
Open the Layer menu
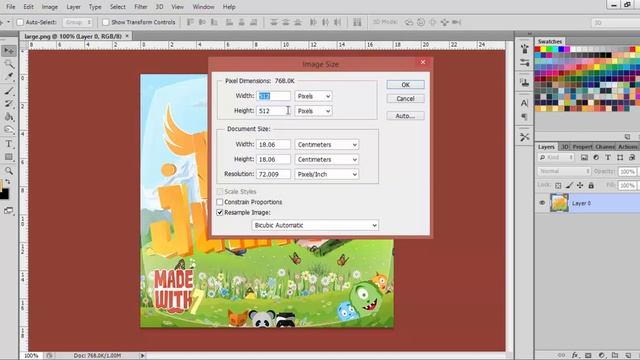[73, 7]
